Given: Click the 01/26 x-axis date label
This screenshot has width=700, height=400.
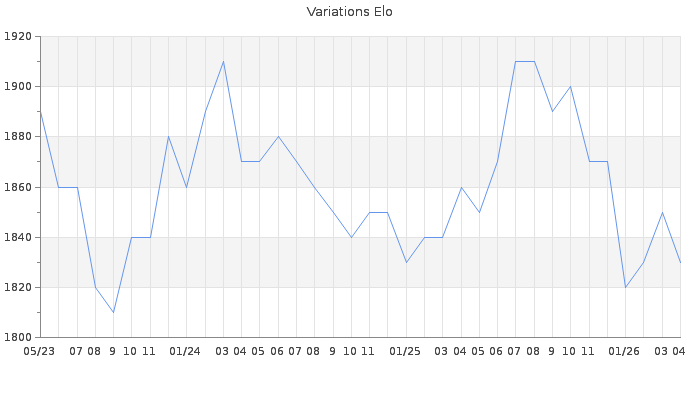Looking at the screenshot, I should coord(624,351).
